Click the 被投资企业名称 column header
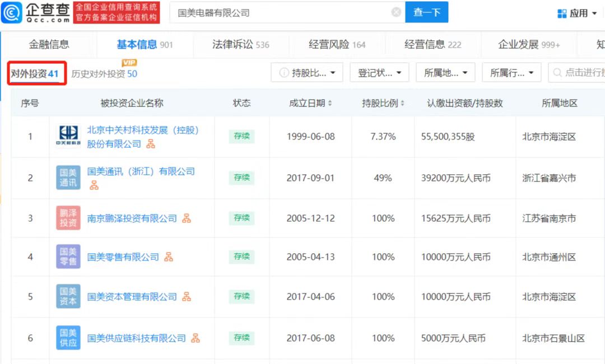 point(132,104)
